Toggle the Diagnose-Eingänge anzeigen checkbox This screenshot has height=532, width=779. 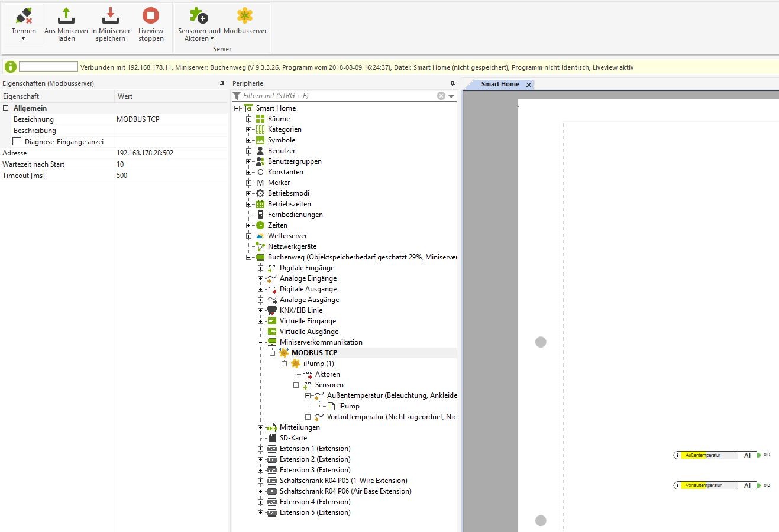point(17,142)
